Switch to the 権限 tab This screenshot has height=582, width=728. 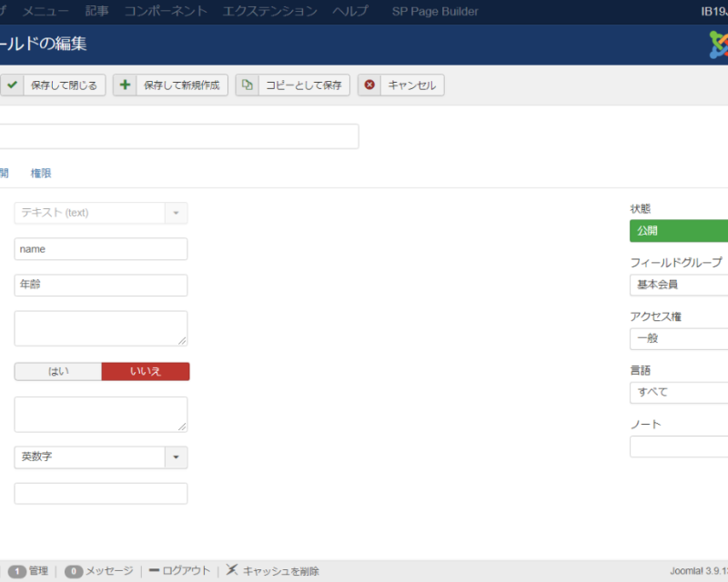pos(41,173)
